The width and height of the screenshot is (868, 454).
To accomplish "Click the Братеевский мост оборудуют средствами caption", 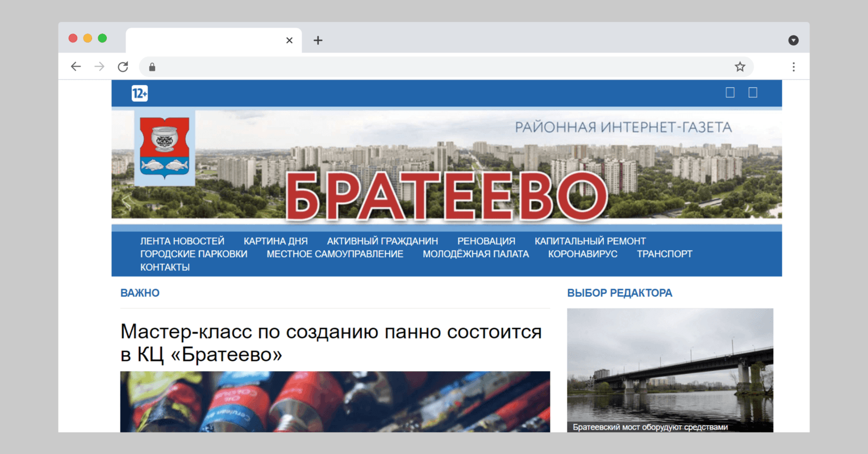I will 650,427.
